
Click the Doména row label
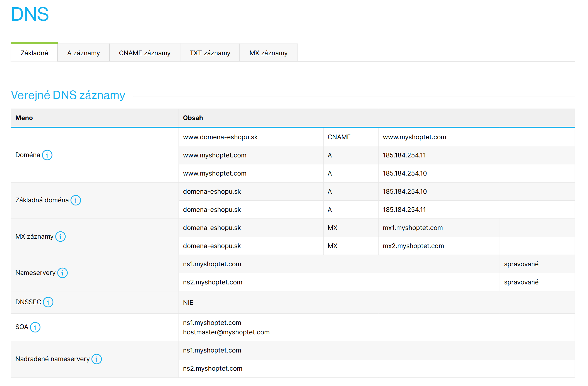pyautogui.click(x=28, y=155)
